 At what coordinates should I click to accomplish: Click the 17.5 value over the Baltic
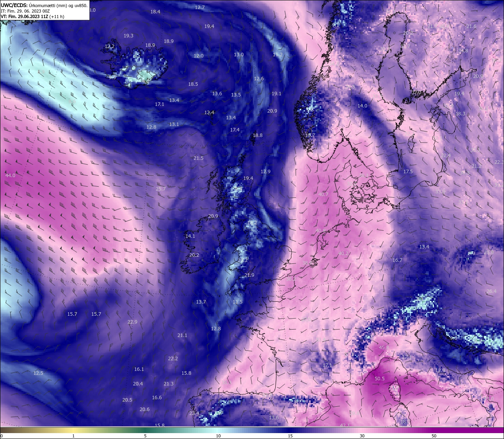click(x=408, y=172)
